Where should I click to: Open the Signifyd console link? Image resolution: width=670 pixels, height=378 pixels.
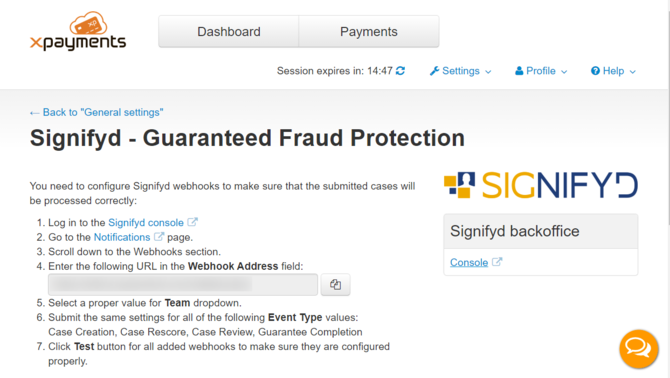(146, 223)
